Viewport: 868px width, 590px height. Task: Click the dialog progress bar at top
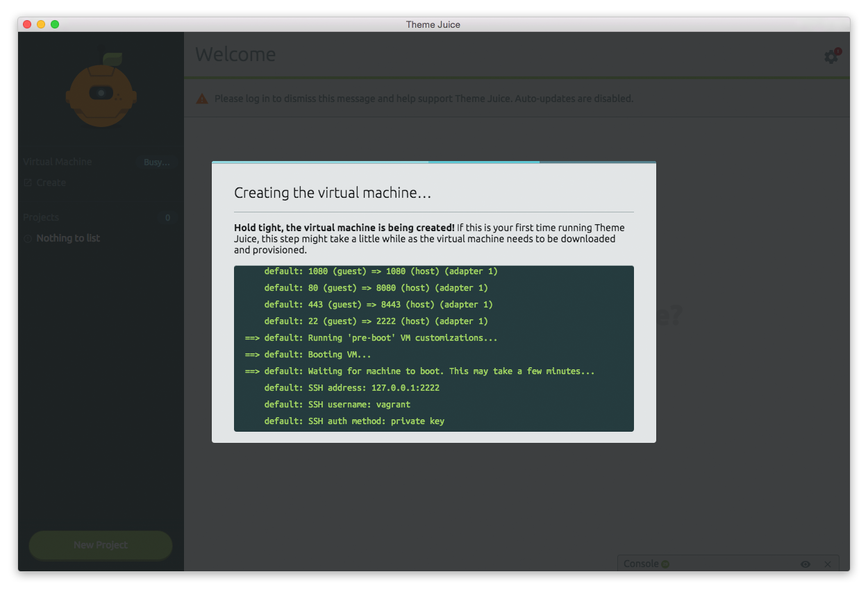[x=434, y=162]
